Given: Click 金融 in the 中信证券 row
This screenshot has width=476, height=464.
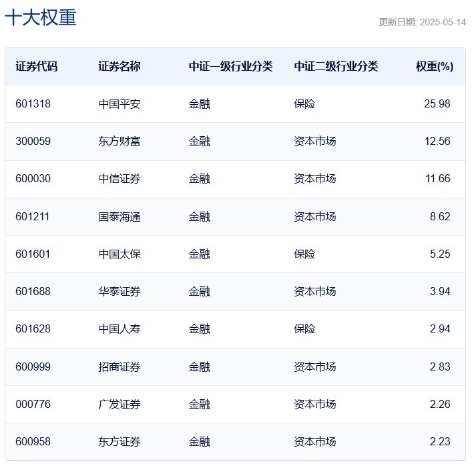Looking at the screenshot, I should click(x=199, y=178).
